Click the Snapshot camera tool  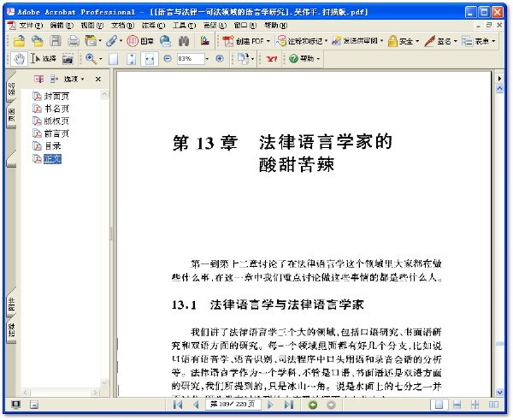click(68, 59)
